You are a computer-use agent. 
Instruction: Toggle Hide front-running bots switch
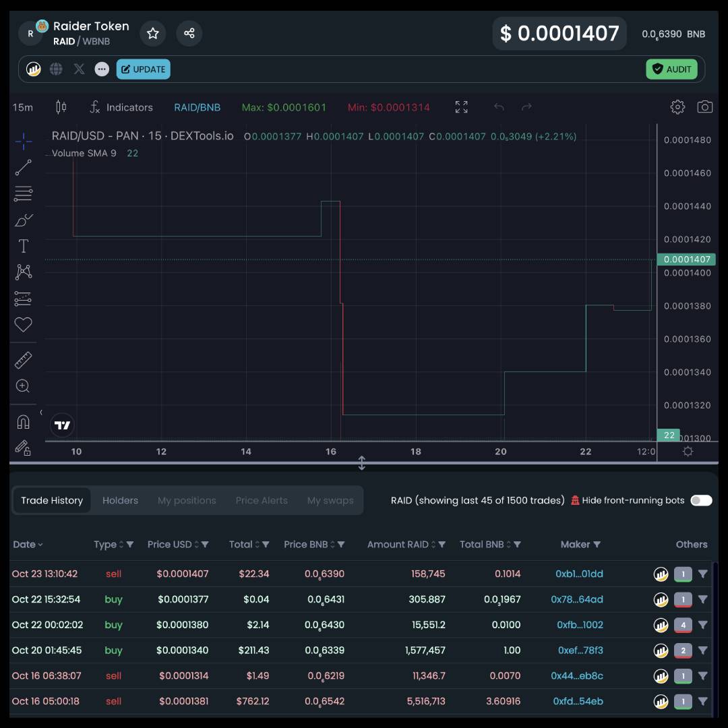(701, 500)
